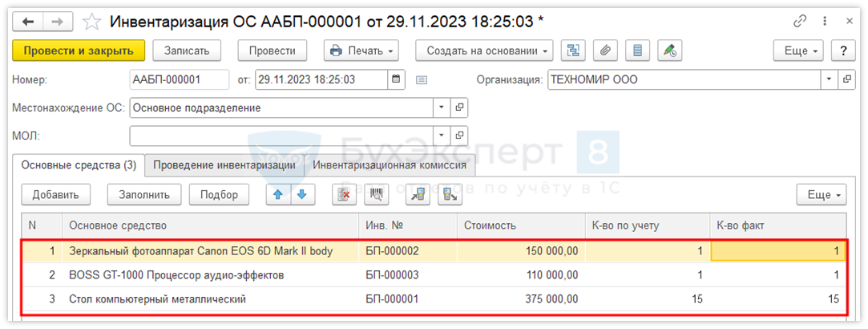Image resolution: width=868 pixels, height=329 pixels.
Task: Open the document movements report icon
Action: click(637, 51)
